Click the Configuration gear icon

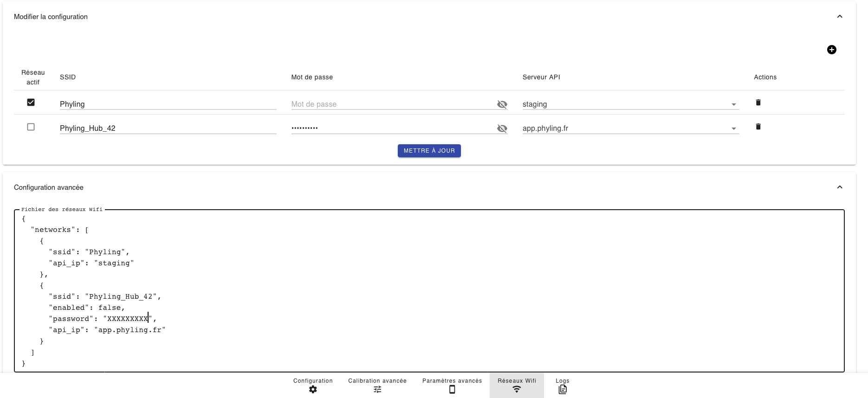[x=313, y=390]
